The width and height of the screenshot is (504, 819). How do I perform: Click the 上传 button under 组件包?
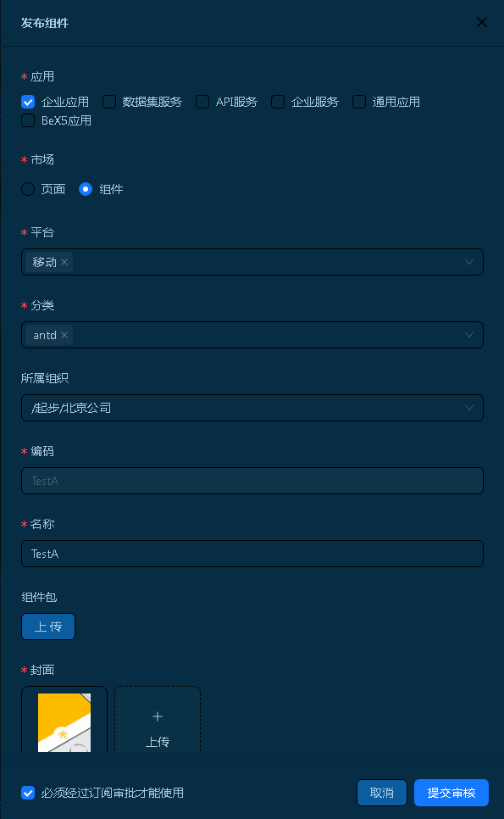tap(48, 627)
